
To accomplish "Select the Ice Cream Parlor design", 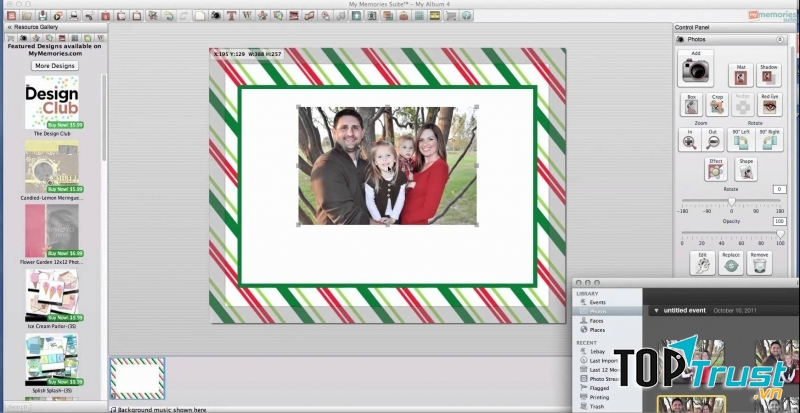I will click(x=52, y=295).
